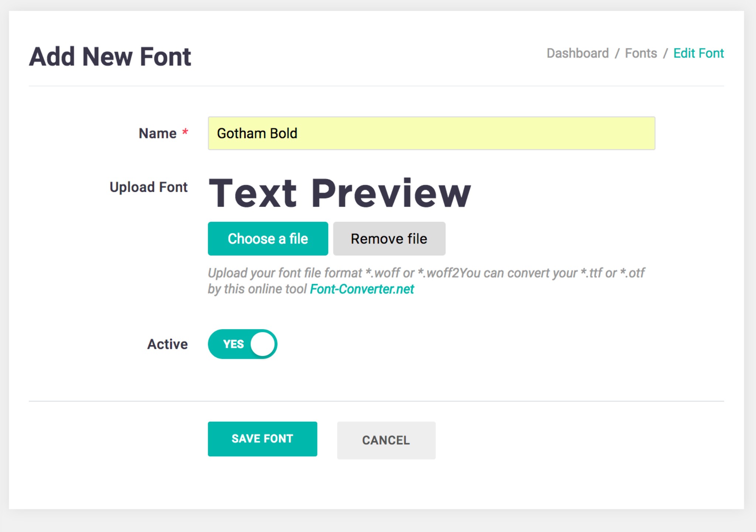Toggle the Active YES switch
Image resolution: width=756 pixels, height=532 pixels.
coord(242,344)
